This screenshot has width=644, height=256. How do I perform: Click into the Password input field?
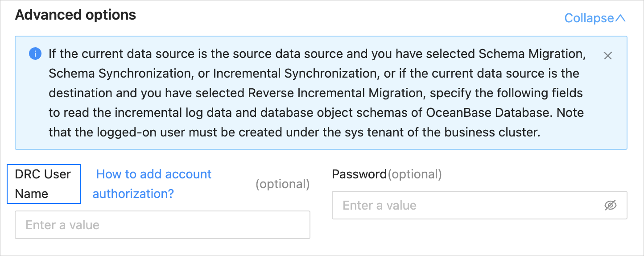468,205
